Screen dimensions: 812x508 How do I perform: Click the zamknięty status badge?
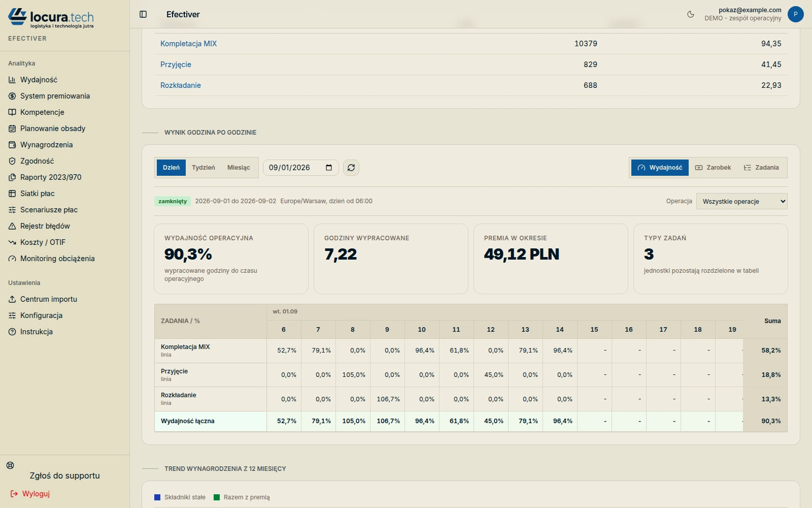click(173, 201)
